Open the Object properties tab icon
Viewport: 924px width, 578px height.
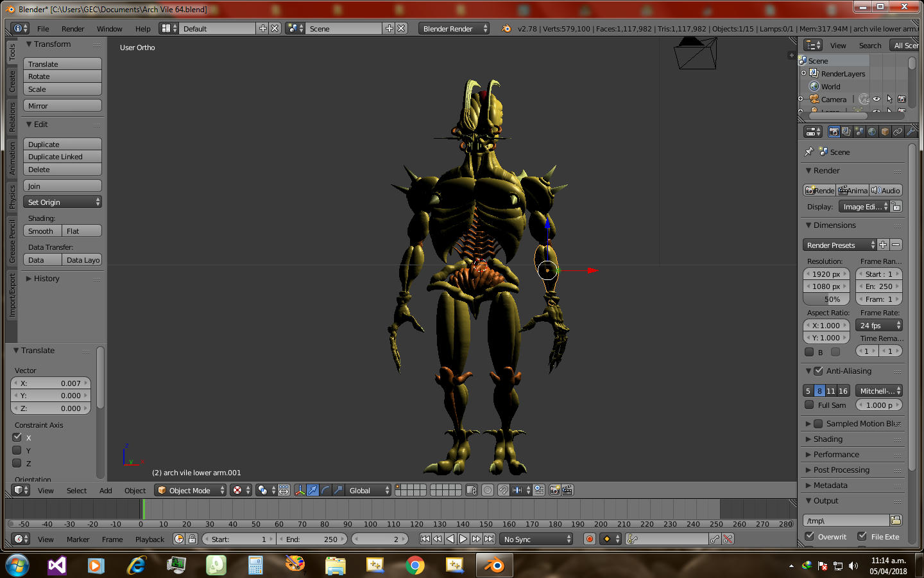point(885,132)
